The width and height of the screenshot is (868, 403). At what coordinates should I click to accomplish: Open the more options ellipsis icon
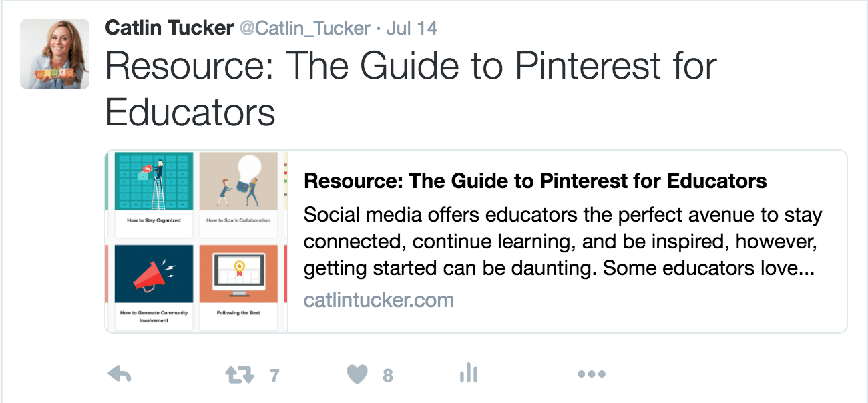click(x=592, y=374)
